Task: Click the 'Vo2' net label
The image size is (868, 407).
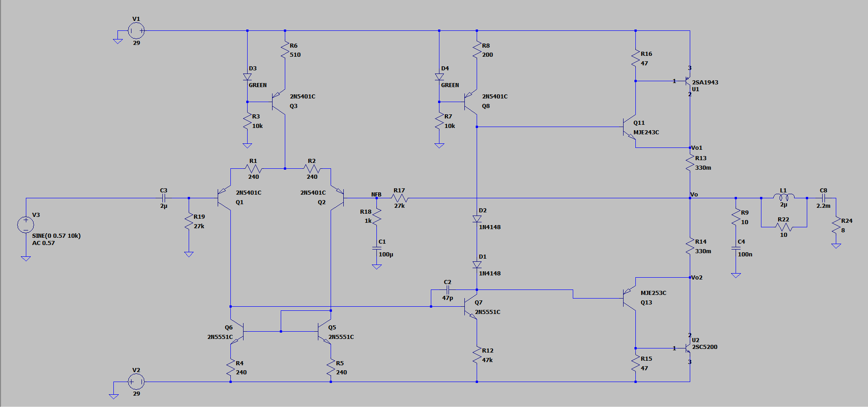Action: pyautogui.click(x=697, y=278)
